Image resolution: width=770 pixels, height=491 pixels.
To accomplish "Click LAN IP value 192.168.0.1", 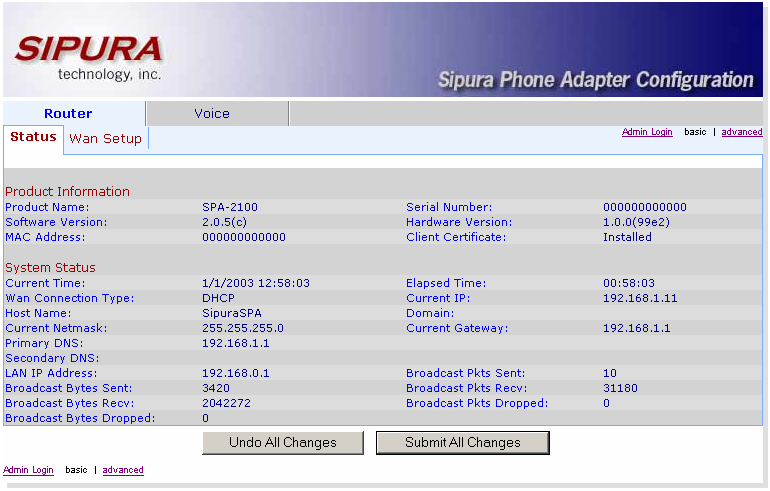I will (236, 373).
